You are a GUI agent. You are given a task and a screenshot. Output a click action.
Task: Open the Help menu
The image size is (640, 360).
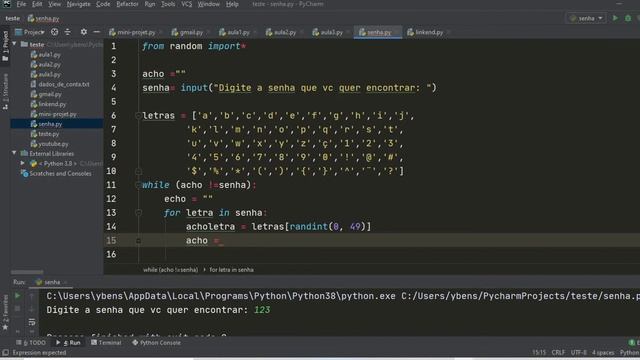coord(232,4)
